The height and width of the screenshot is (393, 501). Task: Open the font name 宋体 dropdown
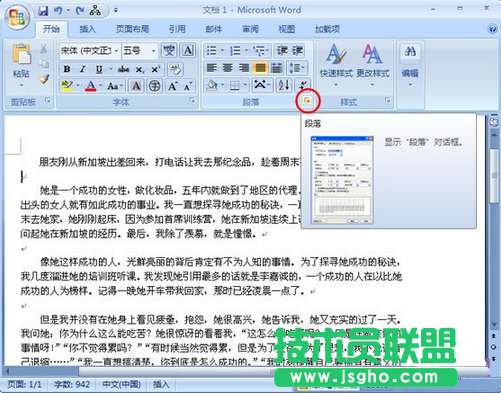116,51
